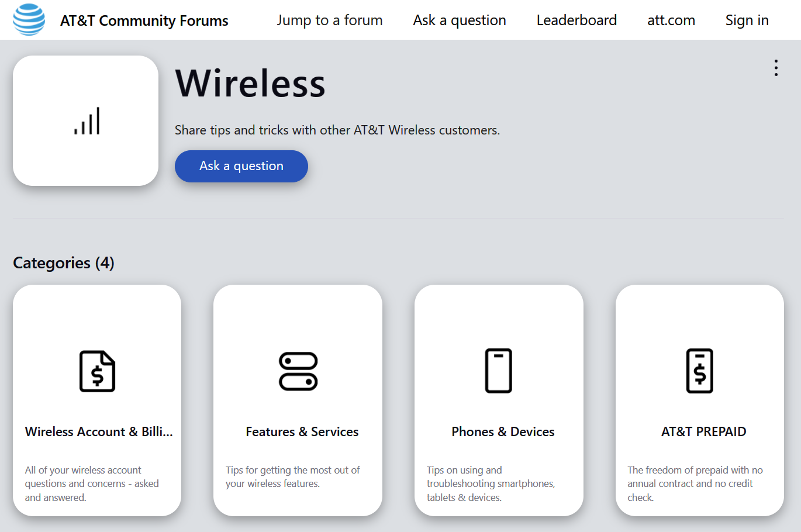The image size is (801, 532).
Task: Click the Wireless forum heading
Action: coord(250,83)
